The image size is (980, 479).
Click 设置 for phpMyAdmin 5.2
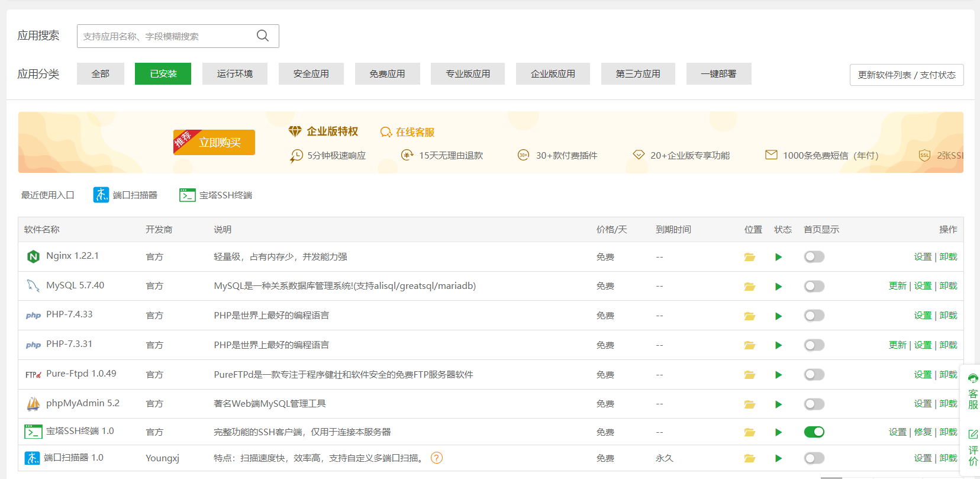click(923, 404)
